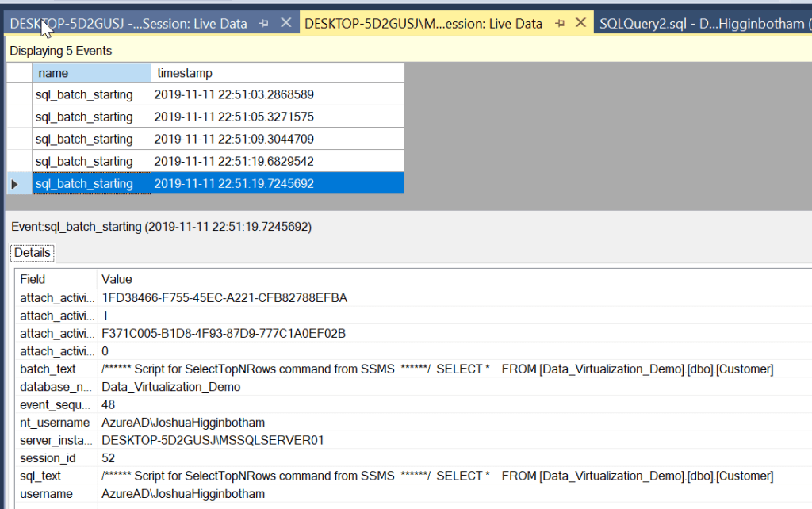Toggle pin on the active Live Data tab
This screenshot has height=509, width=812.
559,24
